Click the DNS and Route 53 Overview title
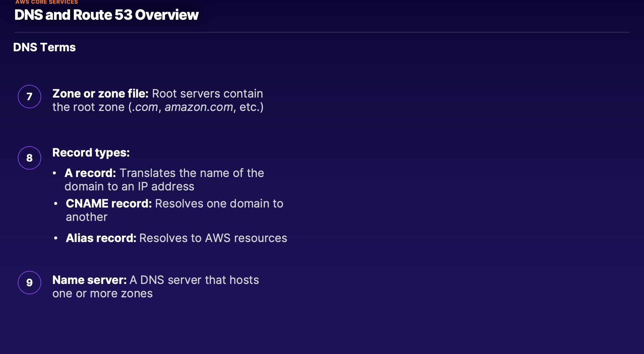This screenshot has width=644, height=354. point(106,15)
